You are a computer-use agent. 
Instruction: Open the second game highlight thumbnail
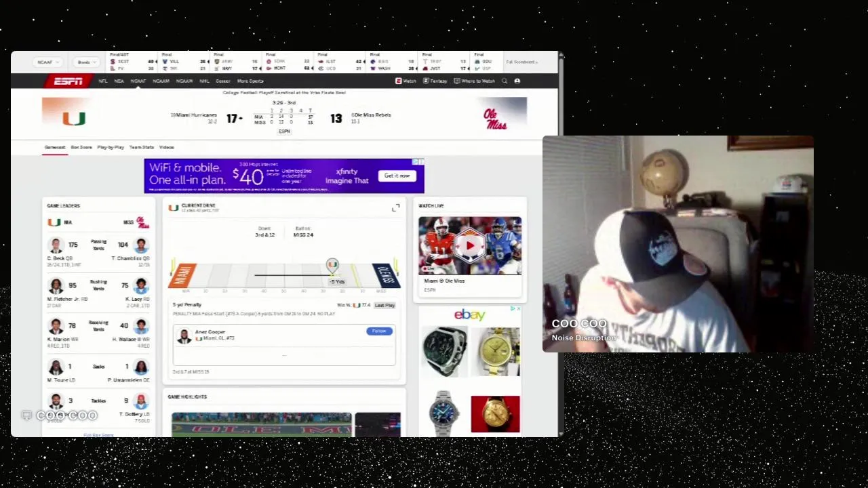click(x=378, y=424)
